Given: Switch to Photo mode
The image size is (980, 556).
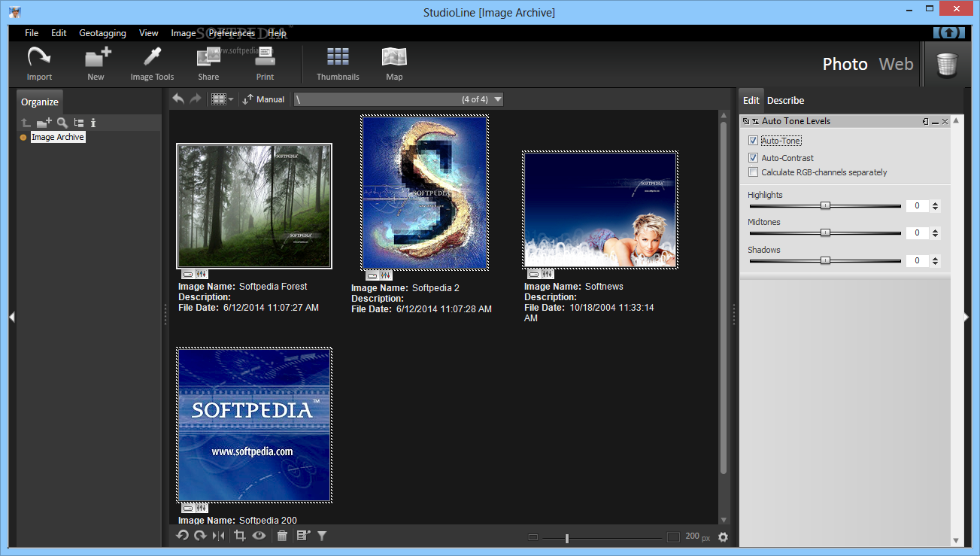Looking at the screenshot, I should [845, 64].
